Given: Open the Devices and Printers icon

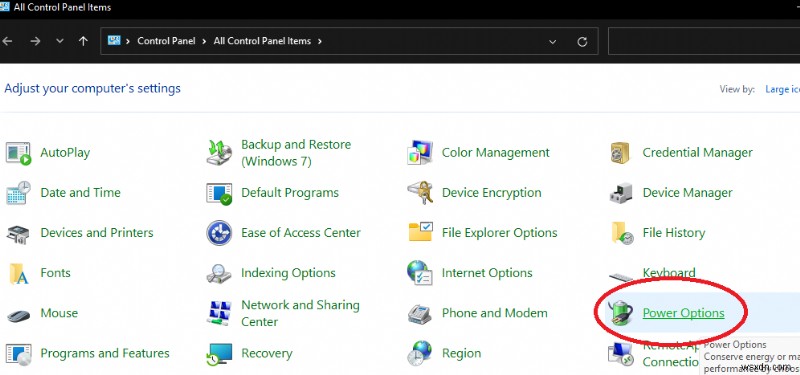Looking at the screenshot, I should click(18, 234).
